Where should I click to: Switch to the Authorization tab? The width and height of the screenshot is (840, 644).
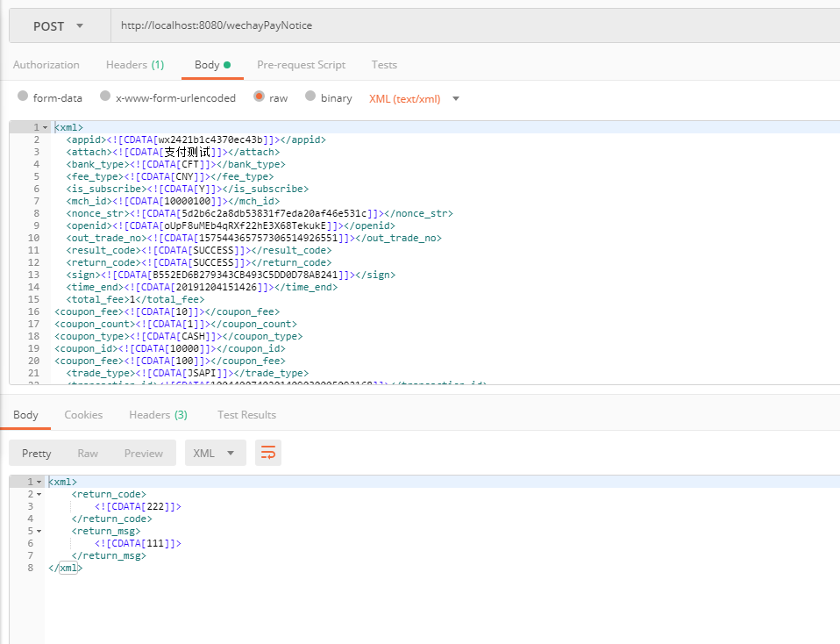(x=46, y=65)
